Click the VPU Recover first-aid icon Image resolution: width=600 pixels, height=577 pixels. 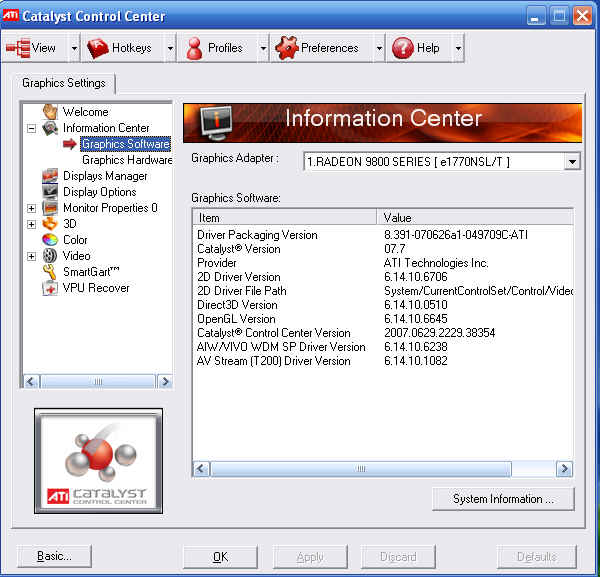pyautogui.click(x=50, y=288)
